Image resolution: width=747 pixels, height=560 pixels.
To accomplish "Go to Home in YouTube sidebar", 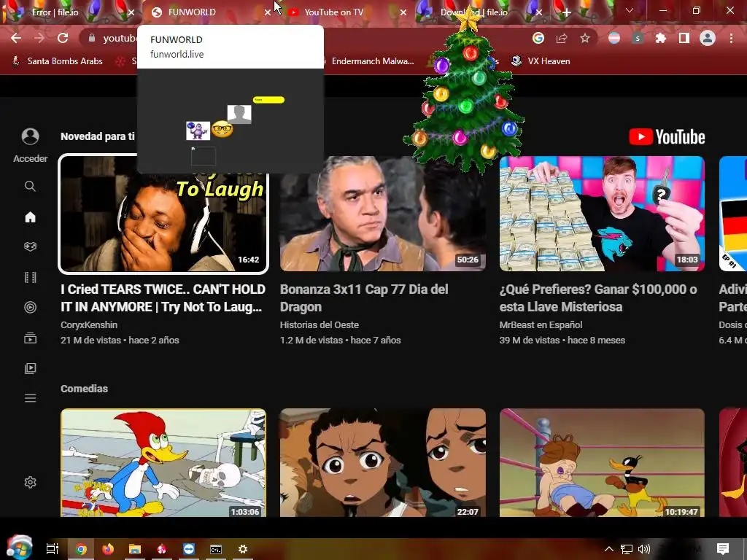I will (x=30, y=217).
